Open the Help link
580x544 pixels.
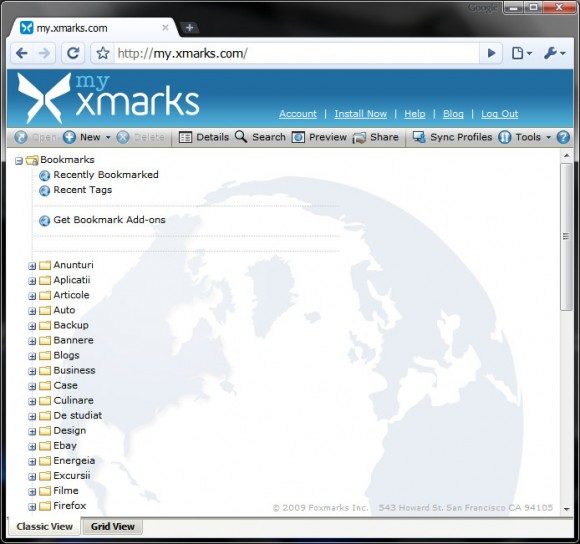415,114
